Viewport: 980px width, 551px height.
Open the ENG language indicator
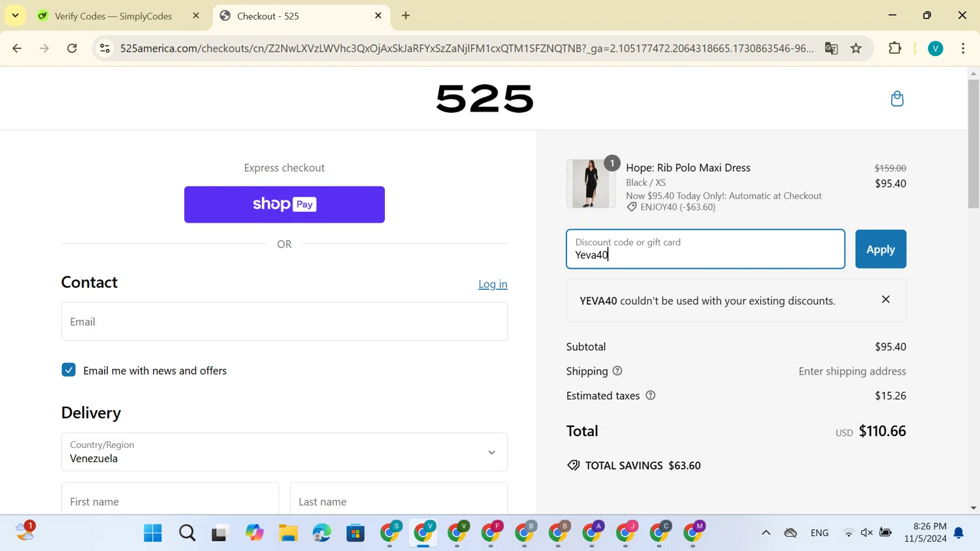(819, 533)
